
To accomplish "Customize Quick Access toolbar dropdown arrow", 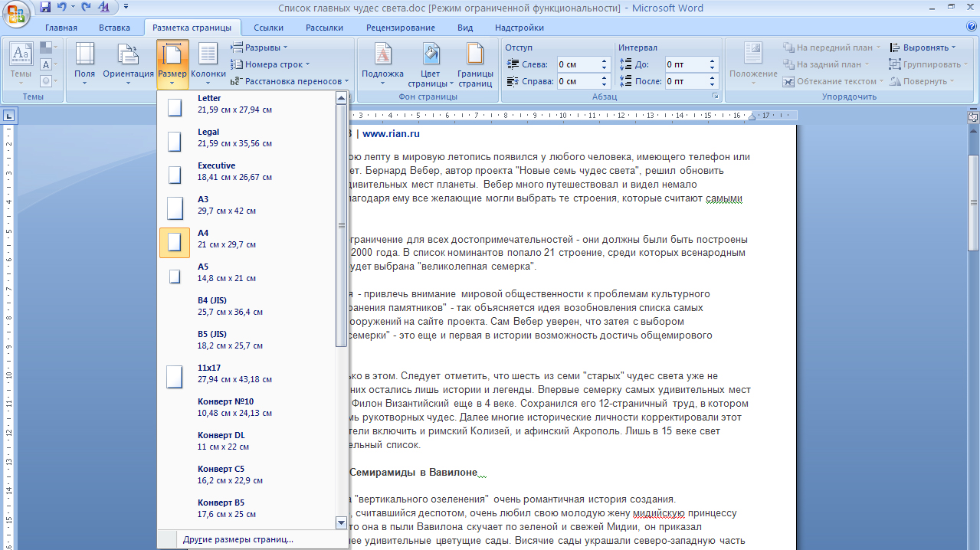I will click(x=126, y=8).
